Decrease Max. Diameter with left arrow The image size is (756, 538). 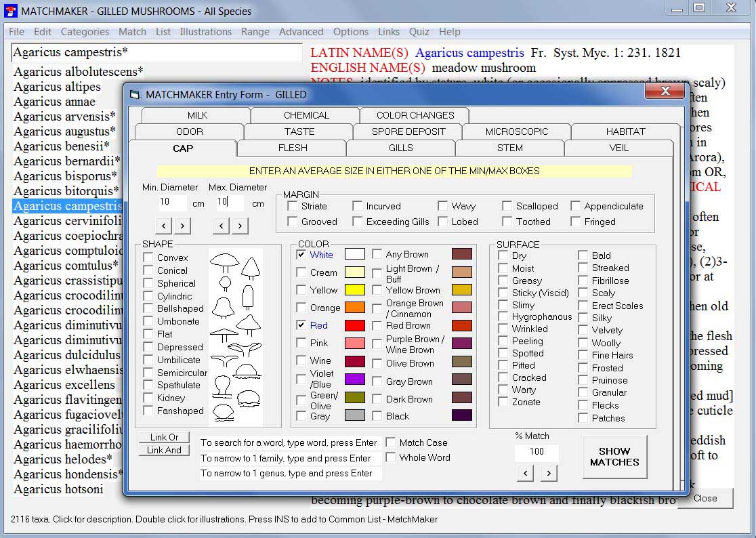tap(222, 226)
